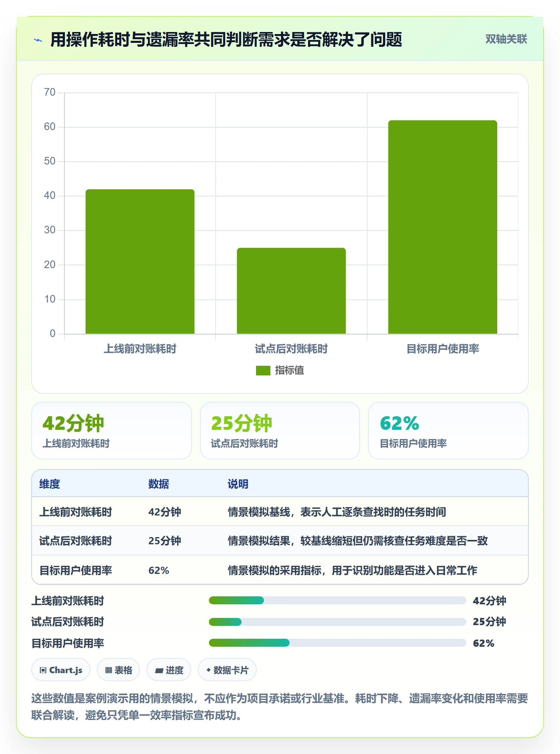Click the 维度 column header
Screen dimensions: 560x754
coord(50,484)
